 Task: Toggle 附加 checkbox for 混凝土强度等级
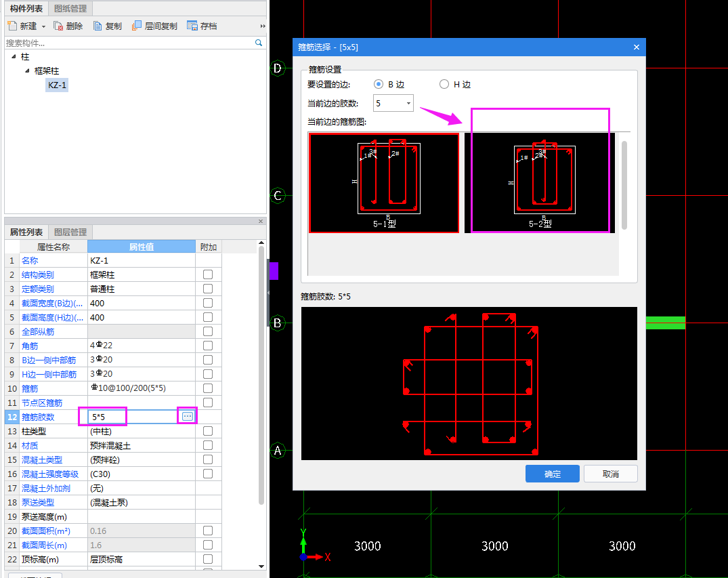pos(207,474)
